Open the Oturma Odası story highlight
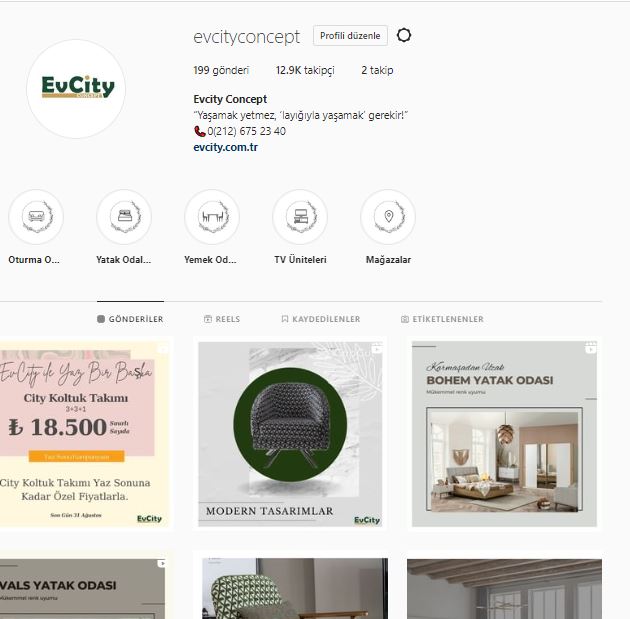Screen dimensions: 630x619 coord(36,217)
